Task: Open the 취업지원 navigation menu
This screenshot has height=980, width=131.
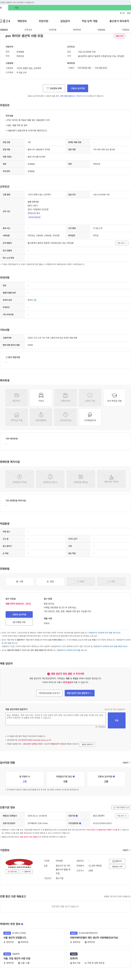Action: coord(44,21)
